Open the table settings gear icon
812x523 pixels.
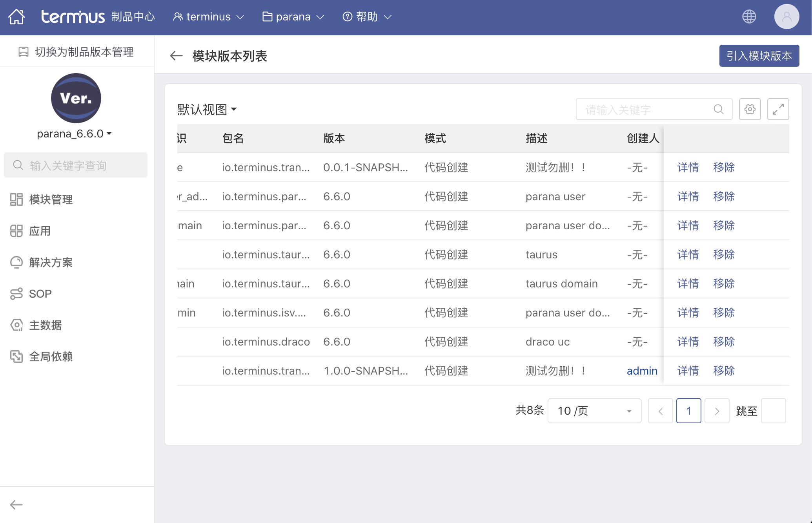click(750, 109)
